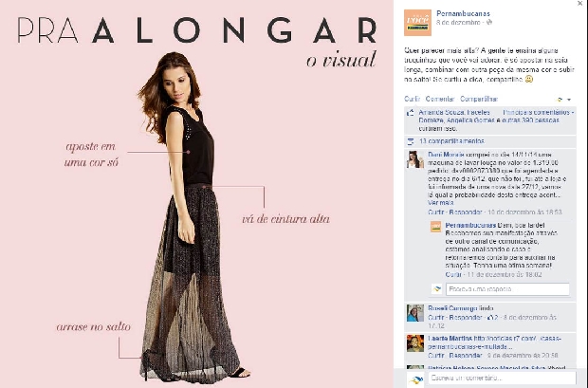The image size is (588, 388).
Task: Click the small Pernambucanas avatar in reply
Action: click(x=435, y=227)
